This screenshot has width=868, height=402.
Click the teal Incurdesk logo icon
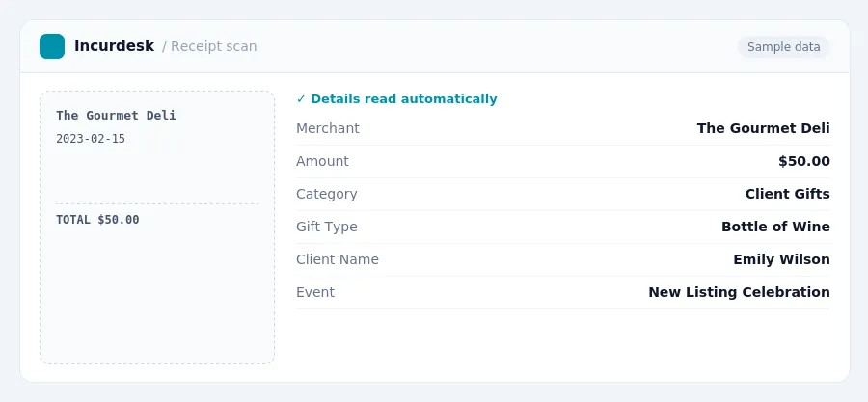coord(52,46)
